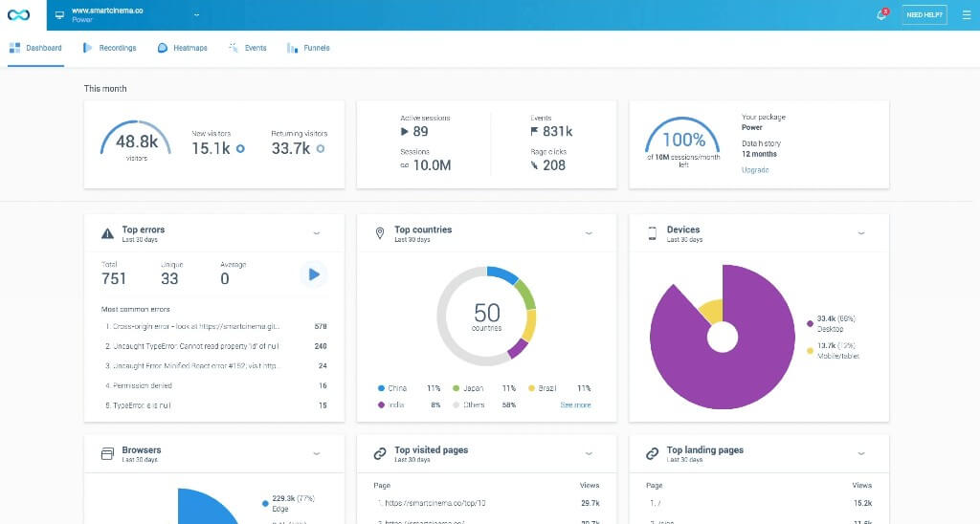980x524 pixels.
Task: Click the Browsers window icon
Action: pyautogui.click(x=107, y=454)
